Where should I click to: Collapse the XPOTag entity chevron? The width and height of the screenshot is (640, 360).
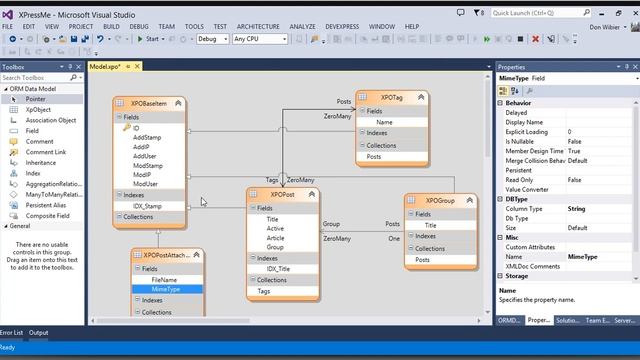(421, 97)
